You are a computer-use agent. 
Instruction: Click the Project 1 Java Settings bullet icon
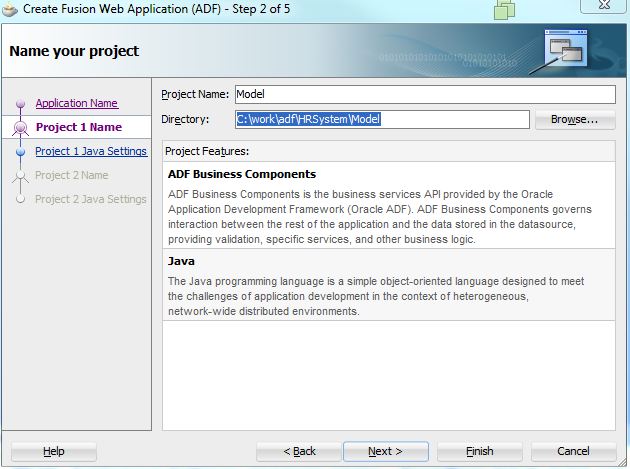coord(20,152)
